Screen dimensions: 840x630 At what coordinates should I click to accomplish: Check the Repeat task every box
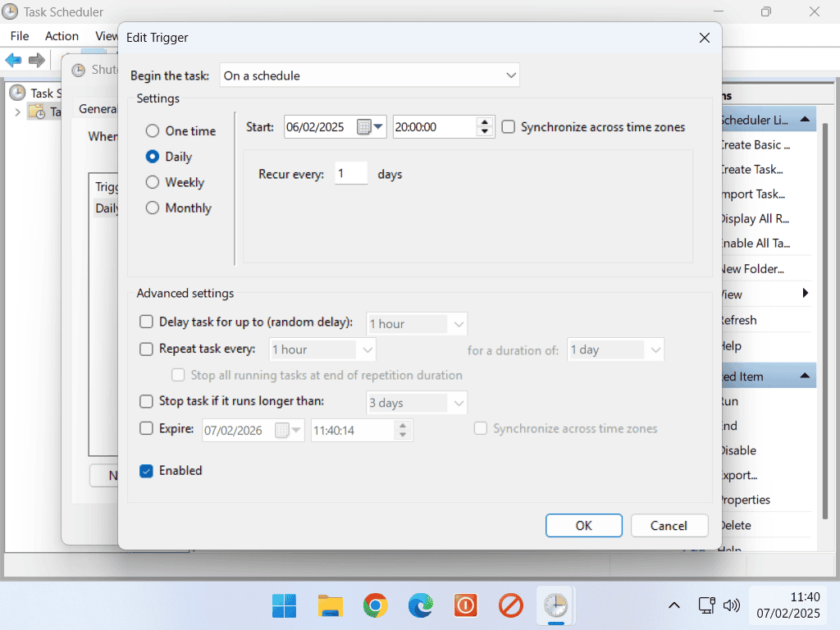[x=146, y=349]
